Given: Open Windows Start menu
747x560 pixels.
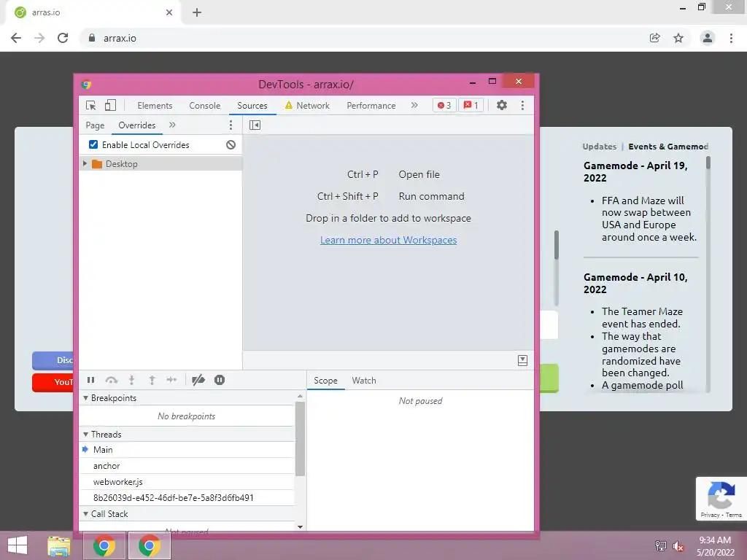Looking at the screenshot, I should point(18,545).
